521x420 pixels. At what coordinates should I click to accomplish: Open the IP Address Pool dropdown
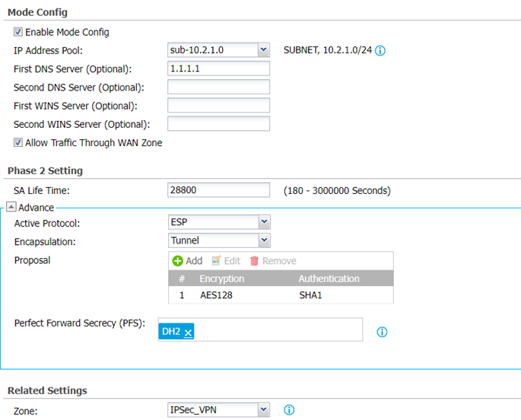(263, 50)
